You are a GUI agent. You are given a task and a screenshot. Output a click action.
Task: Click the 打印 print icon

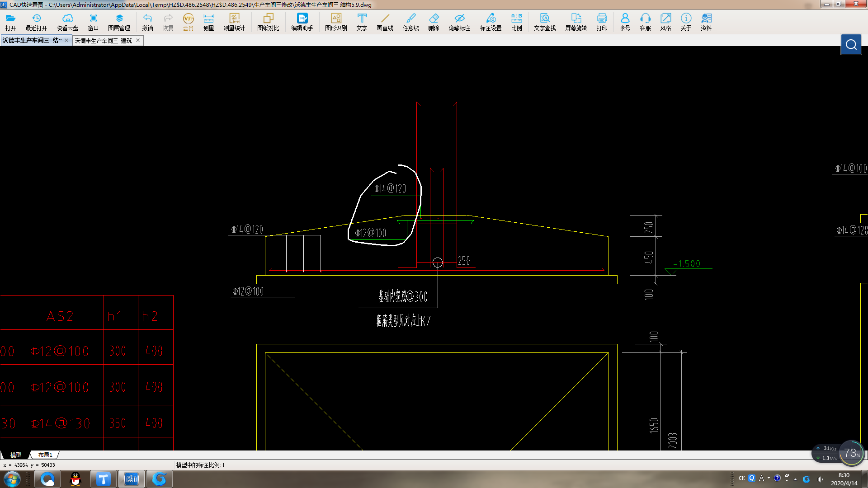click(602, 22)
